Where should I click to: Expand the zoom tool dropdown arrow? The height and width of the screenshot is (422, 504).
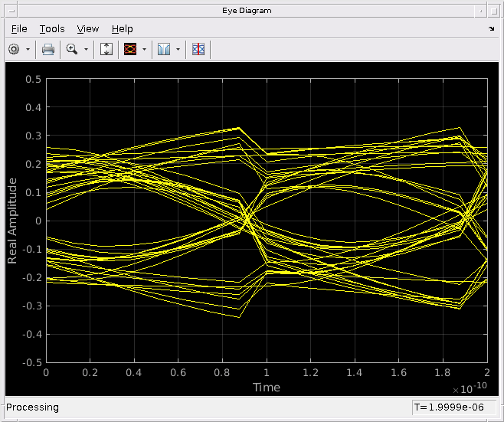[x=86, y=49]
